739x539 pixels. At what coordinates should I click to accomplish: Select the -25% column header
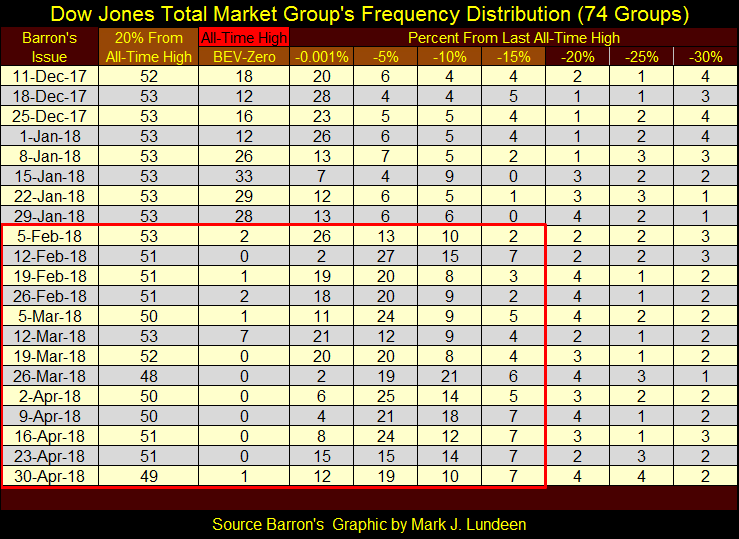click(x=640, y=57)
